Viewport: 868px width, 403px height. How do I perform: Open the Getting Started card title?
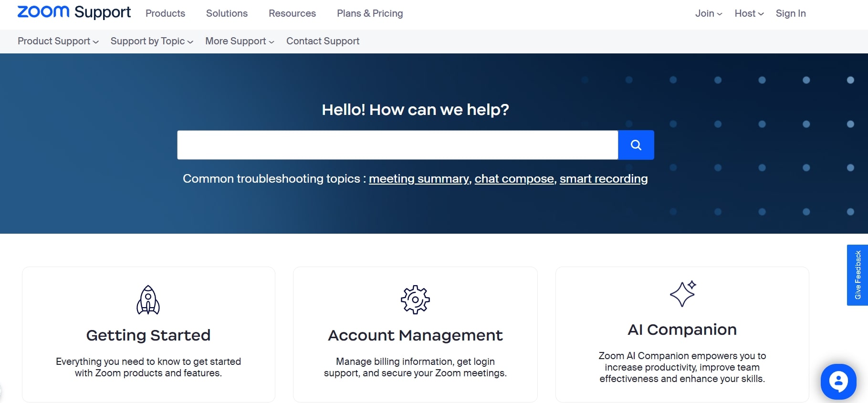pyautogui.click(x=148, y=335)
